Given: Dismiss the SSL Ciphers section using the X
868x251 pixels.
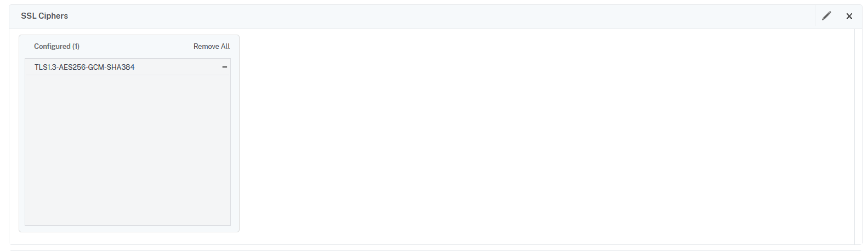Looking at the screenshot, I should click(849, 16).
